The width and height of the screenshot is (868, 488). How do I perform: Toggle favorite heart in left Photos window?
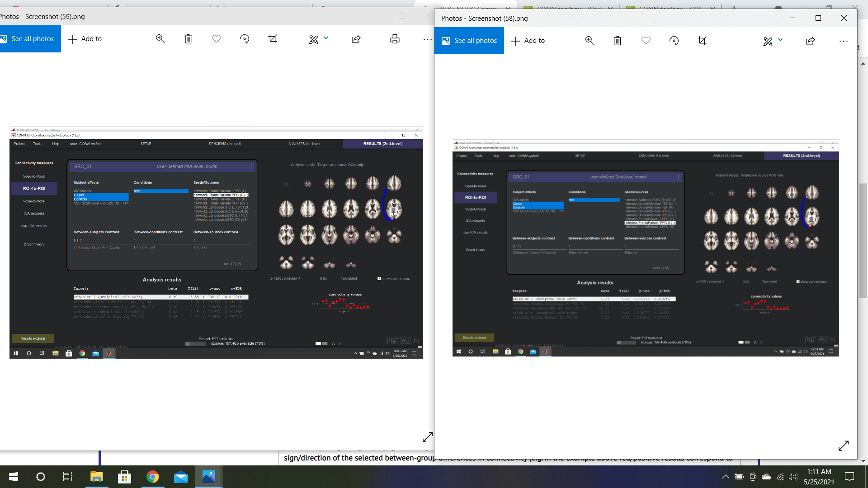[x=217, y=39]
